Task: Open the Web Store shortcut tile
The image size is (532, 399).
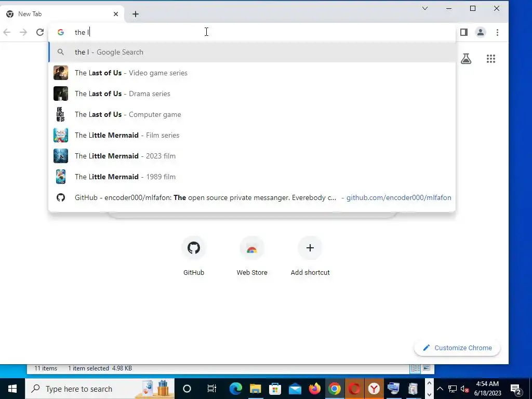Action: pos(252,256)
